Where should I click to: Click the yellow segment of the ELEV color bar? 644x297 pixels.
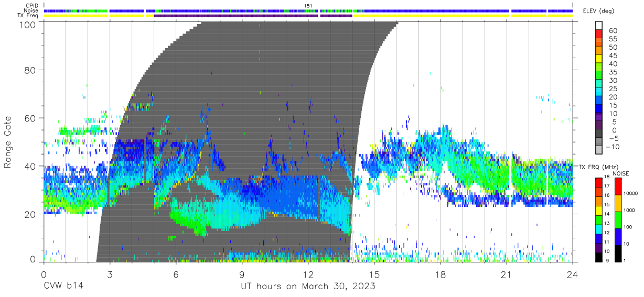(x=599, y=59)
